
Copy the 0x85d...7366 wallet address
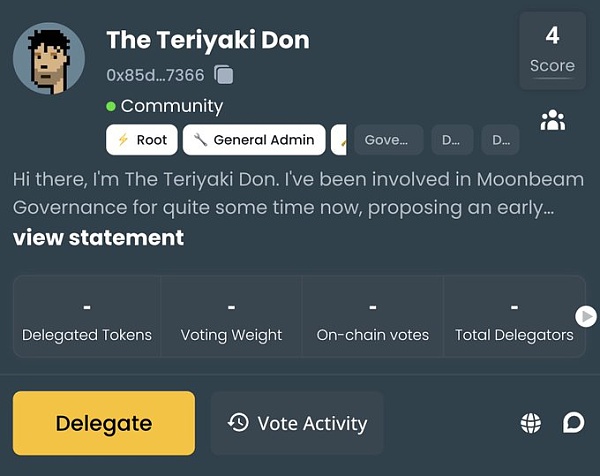pyautogui.click(x=224, y=76)
